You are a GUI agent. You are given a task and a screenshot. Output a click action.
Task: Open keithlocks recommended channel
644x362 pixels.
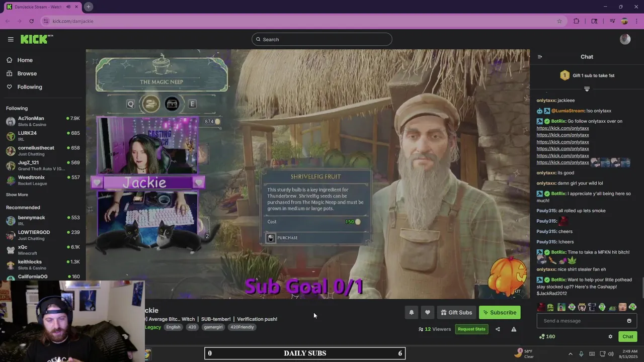click(x=43, y=264)
